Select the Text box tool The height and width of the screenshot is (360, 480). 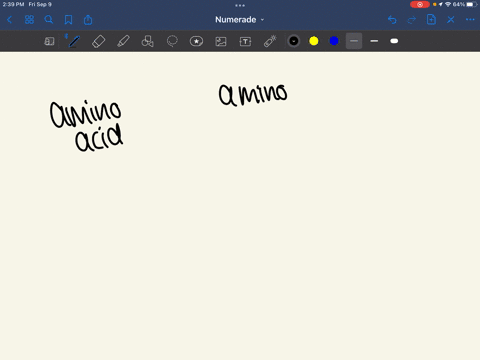click(245, 41)
